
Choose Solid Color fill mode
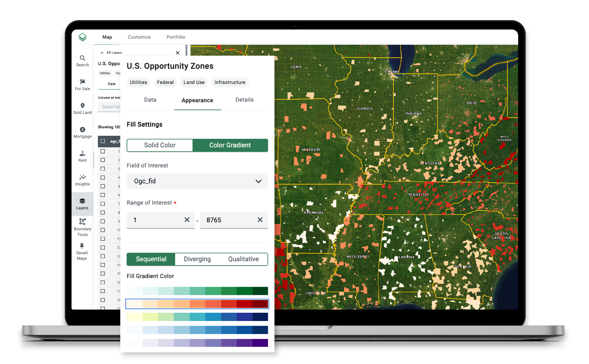[160, 145]
